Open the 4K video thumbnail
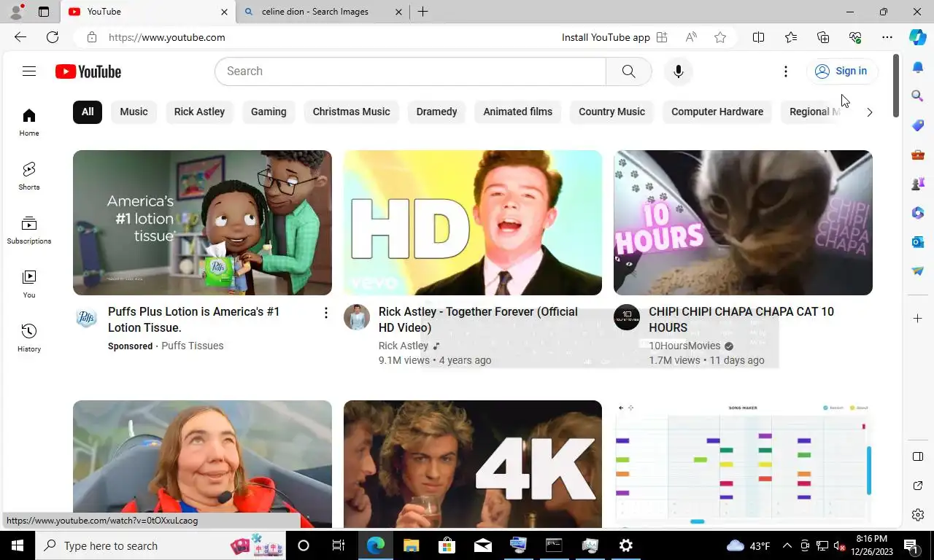The image size is (934, 560). [x=473, y=464]
